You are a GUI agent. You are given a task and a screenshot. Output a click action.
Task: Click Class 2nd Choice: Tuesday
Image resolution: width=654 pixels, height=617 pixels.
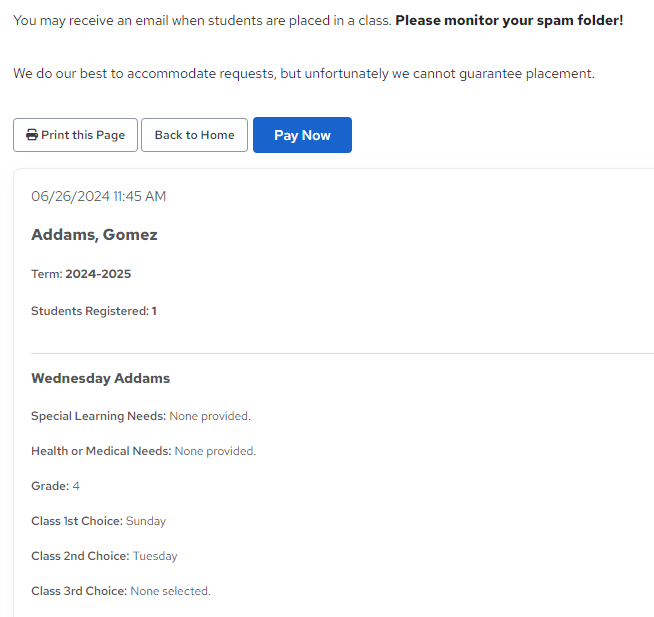point(104,556)
